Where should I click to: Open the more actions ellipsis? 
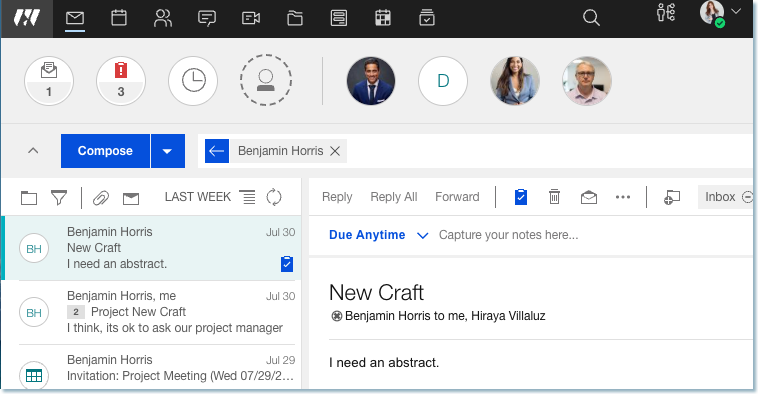tap(623, 197)
